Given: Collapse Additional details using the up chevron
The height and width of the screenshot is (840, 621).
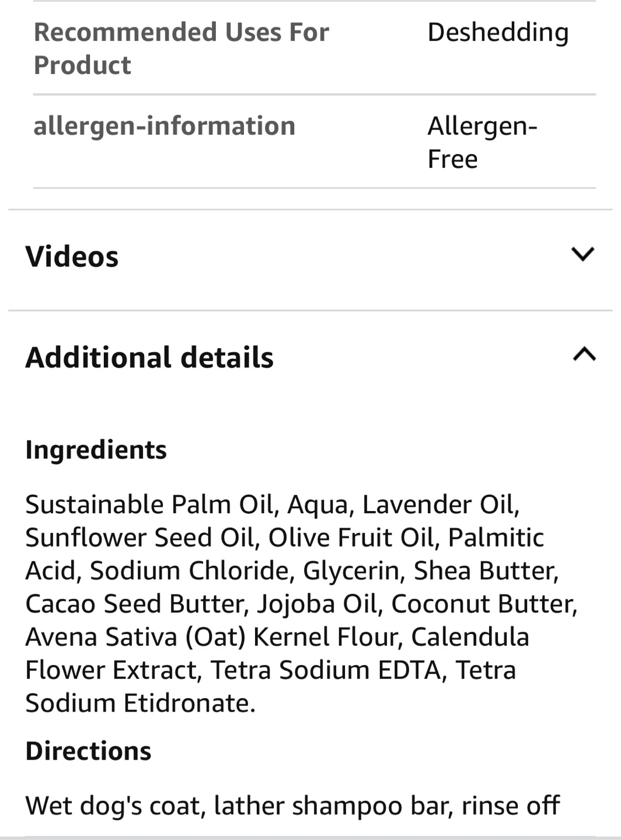Looking at the screenshot, I should pyautogui.click(x=584, y=354).
